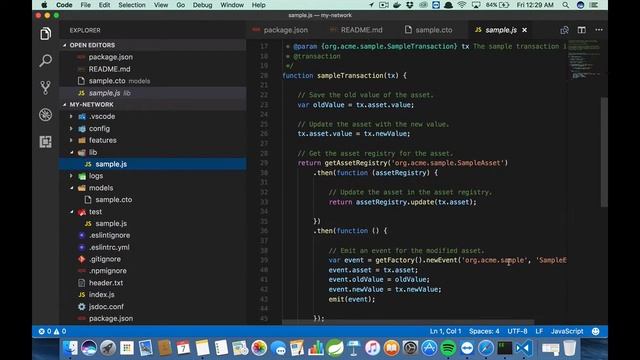Collapse the models folder

[71, 188]
